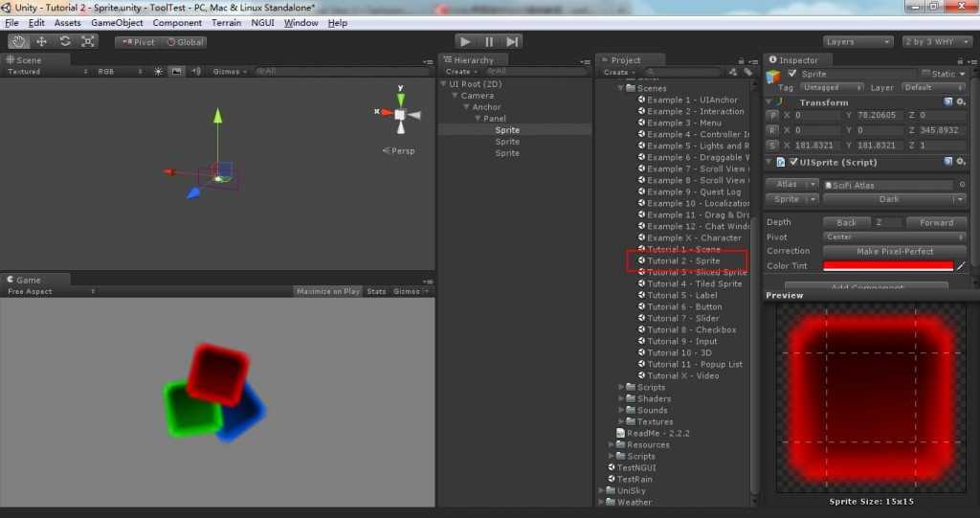This screenshot has width=980, height=518.
Task: Open the Hierarchy Create dropdown
Action: coord(461,71)
